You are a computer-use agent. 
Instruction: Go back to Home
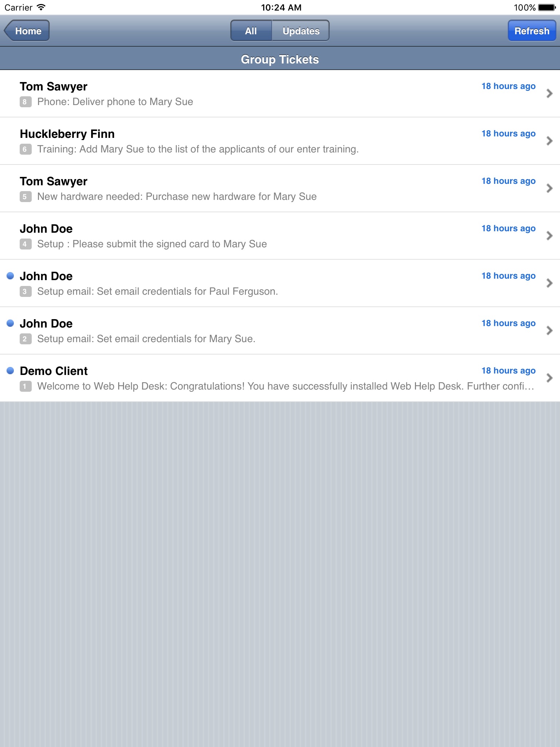pos(27,31)
